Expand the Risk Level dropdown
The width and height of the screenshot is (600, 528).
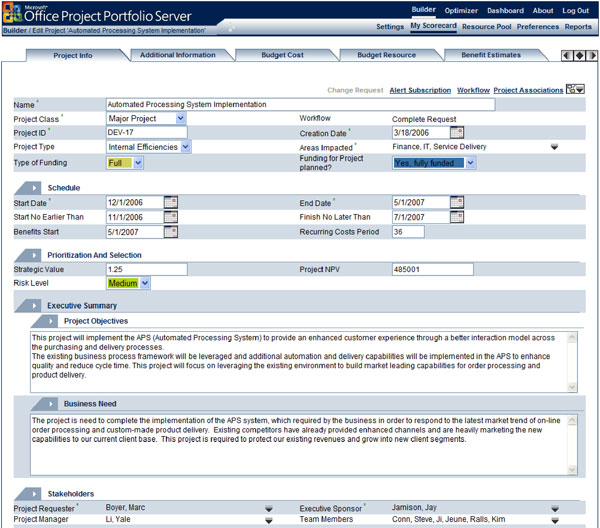click(x=145, y=283)
